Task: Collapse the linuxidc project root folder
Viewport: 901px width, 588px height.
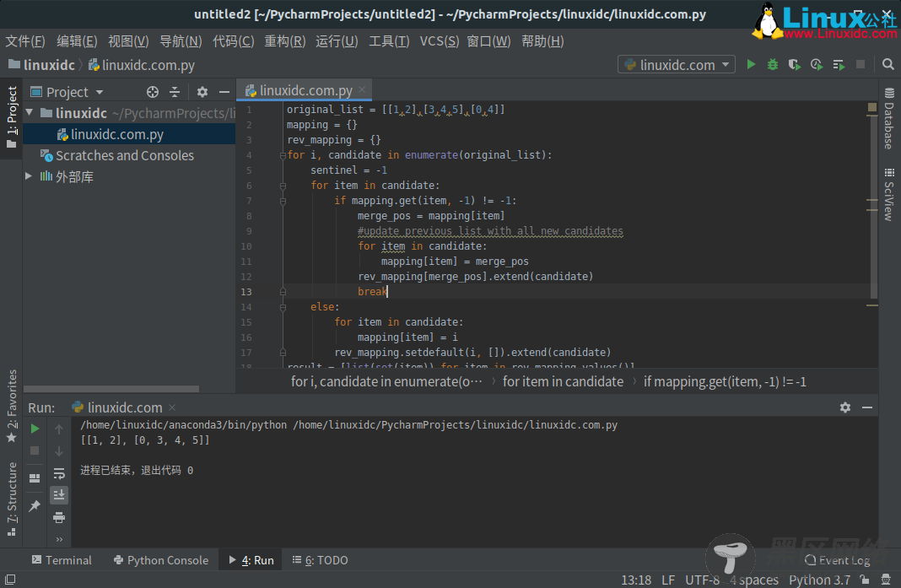Action: point(30,113)
